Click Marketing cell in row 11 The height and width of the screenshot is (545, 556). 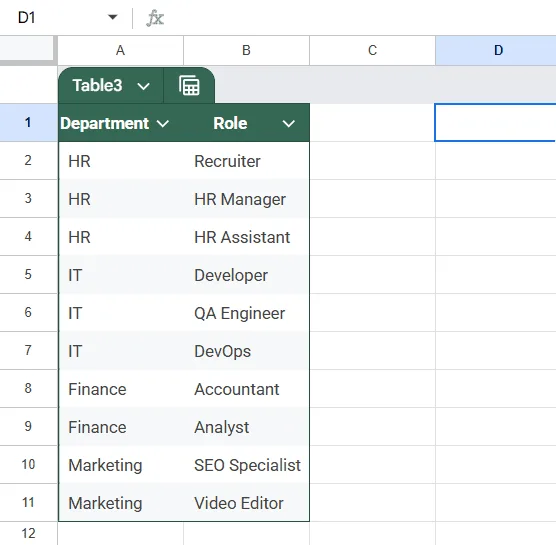[121, 502]
